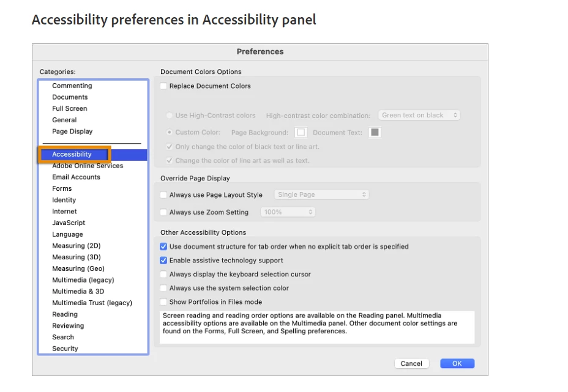Enable Replace Document Colors checkbox

point(163,86)
